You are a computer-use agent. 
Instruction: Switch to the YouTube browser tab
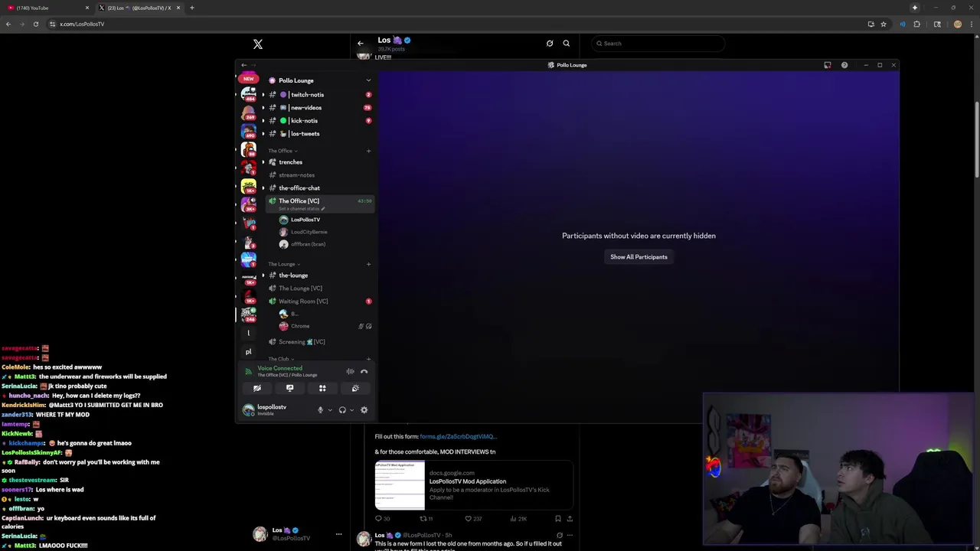pos(46,8)
